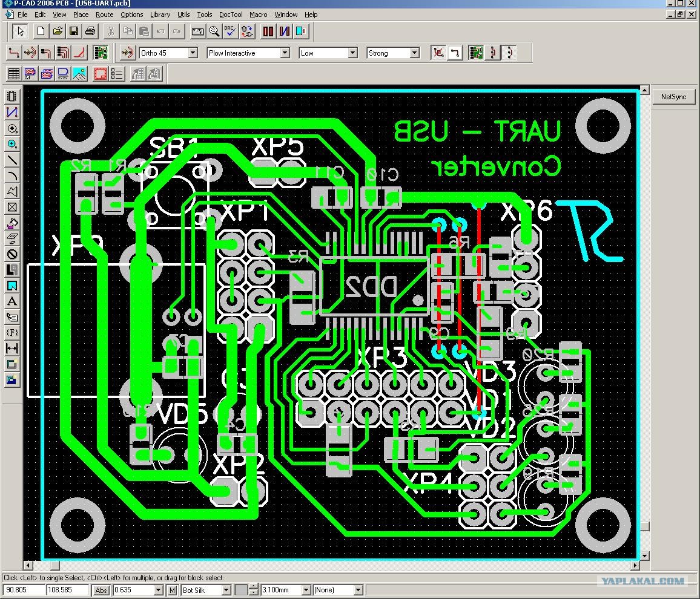
Task: Click the NetSync button
Action: pos(674,96)
